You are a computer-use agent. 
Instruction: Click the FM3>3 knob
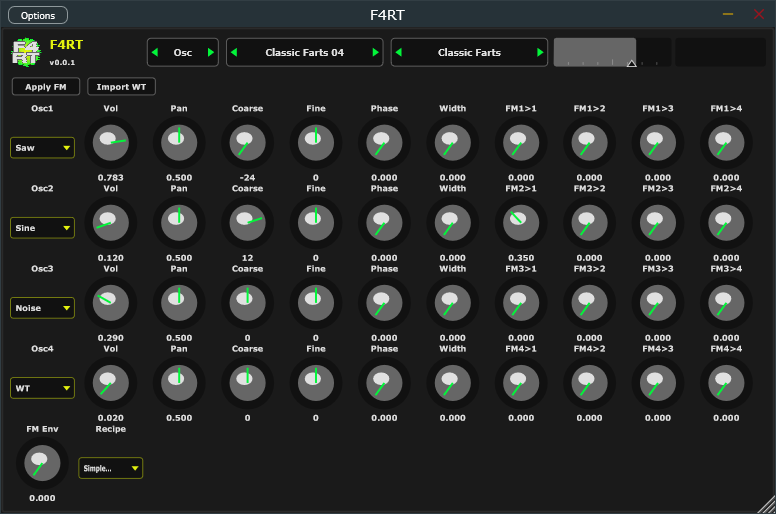pos(658,303)
